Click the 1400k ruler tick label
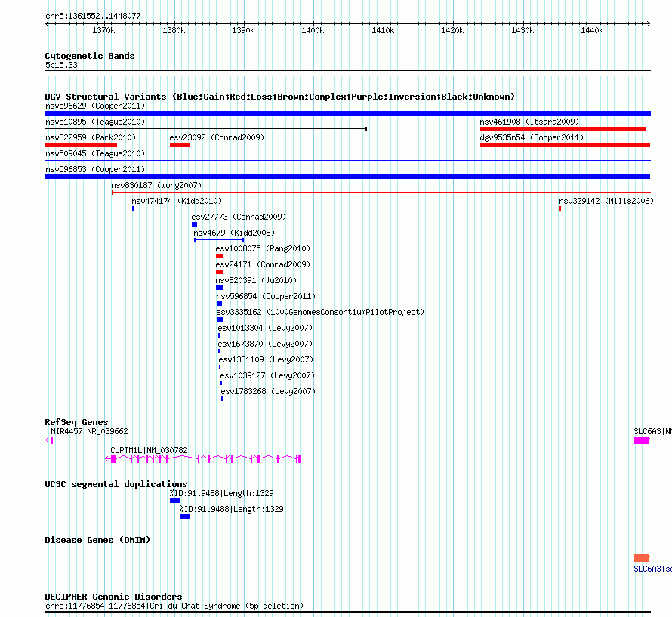This screenshot has height=617, width=672. (313, 30)
